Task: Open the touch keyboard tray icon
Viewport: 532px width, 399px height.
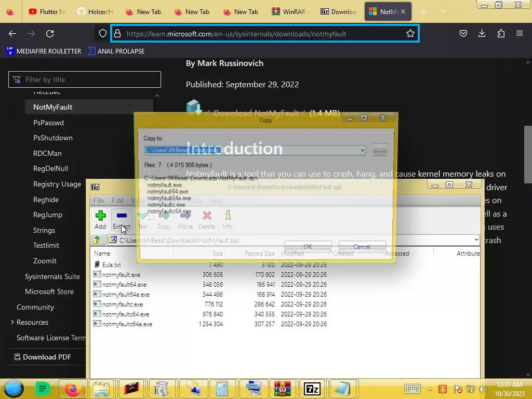Action: coord(413,389)
